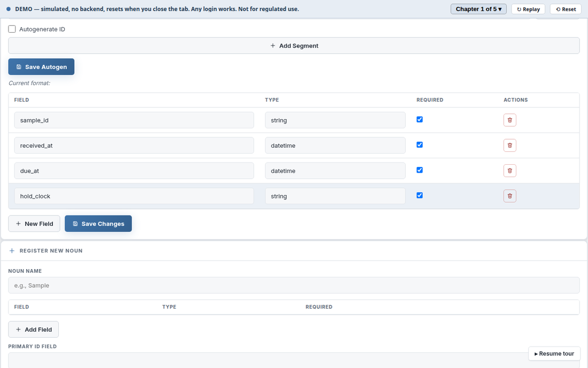Click the Register New Noun heading
The height and width of the screenshot is (368, 588).
pyautogui.click(x=51, y=250)
